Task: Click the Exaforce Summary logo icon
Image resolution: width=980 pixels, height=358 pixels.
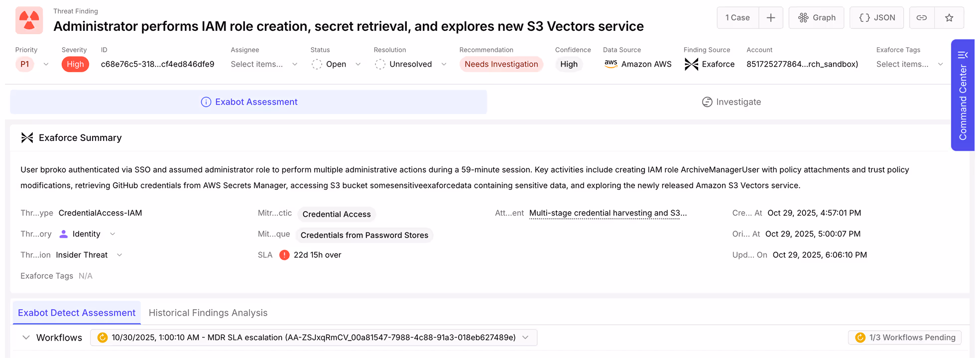Action: click(27, 138)
